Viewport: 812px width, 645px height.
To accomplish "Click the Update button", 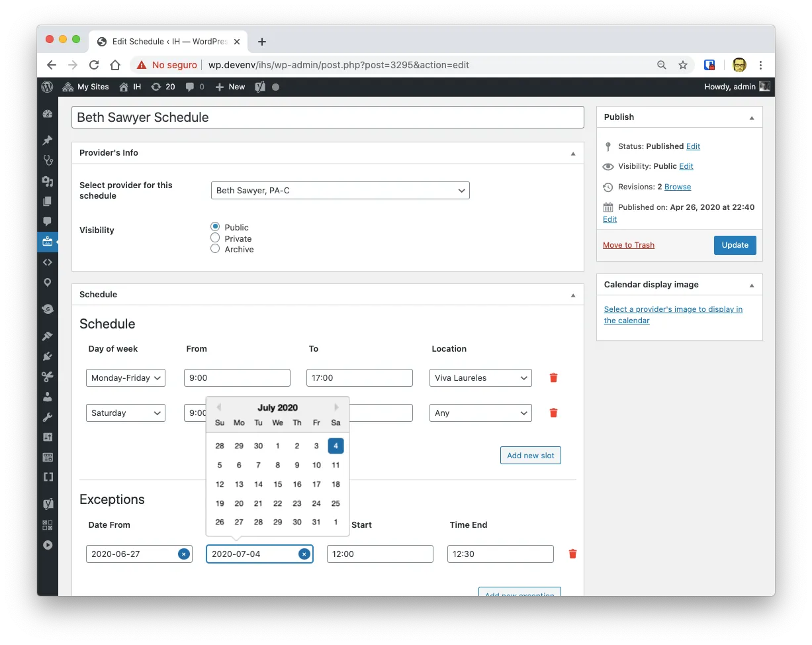I will (735, 245).
